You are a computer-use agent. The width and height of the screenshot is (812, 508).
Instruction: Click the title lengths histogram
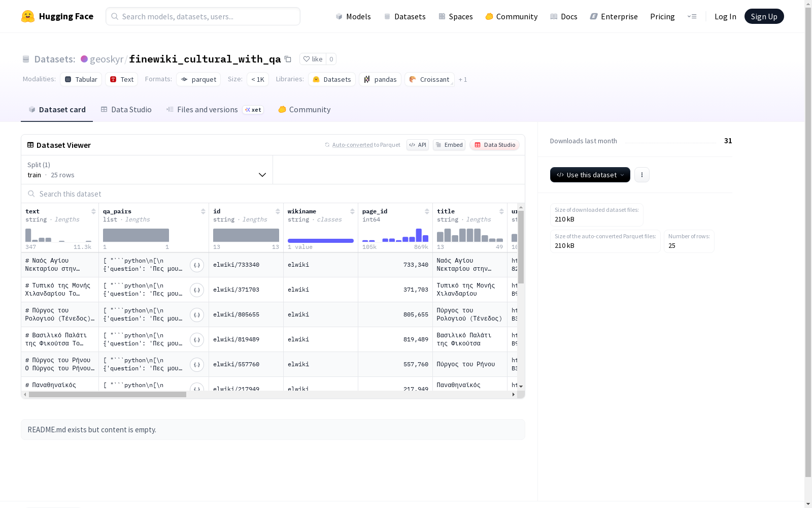pyautogui.click(x=470, y=235)
